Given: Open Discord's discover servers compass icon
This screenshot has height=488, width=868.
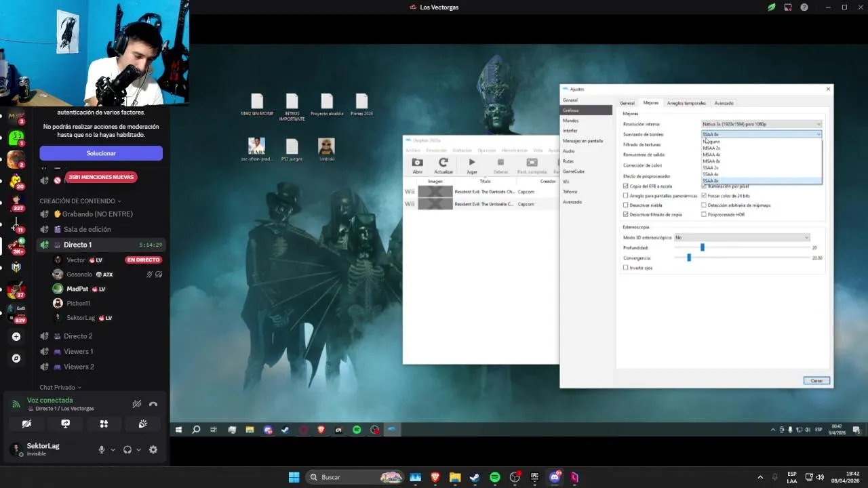Looking at the screenshot, I should 16,358.
